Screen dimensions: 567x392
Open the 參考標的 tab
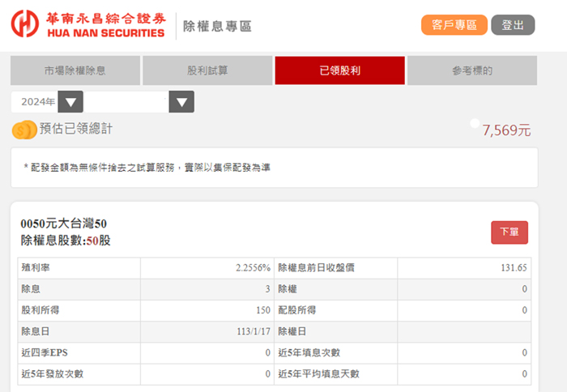[472, 70]
